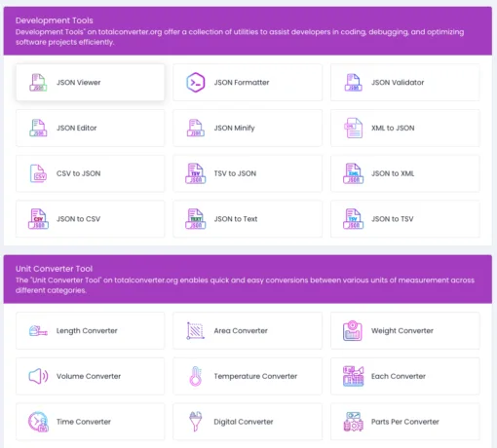
Task: Click the Time Converter clock icon
Action: (x=38, y=422)
